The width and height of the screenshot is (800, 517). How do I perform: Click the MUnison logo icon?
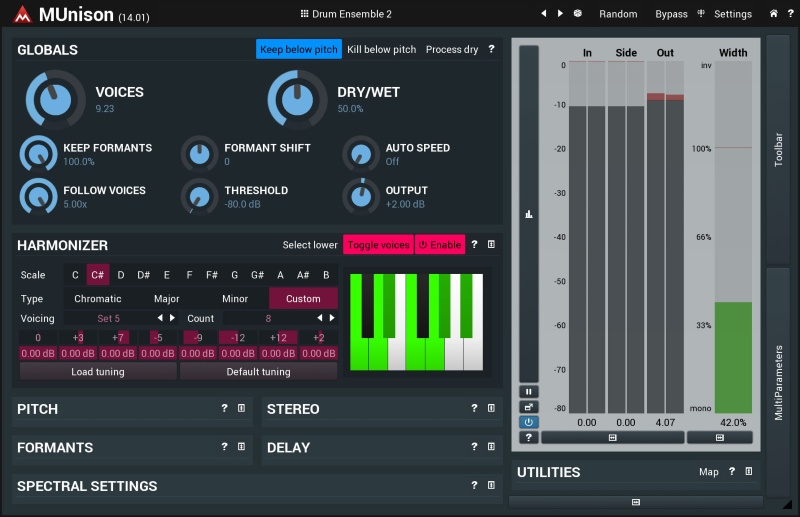tap(22, 14)
